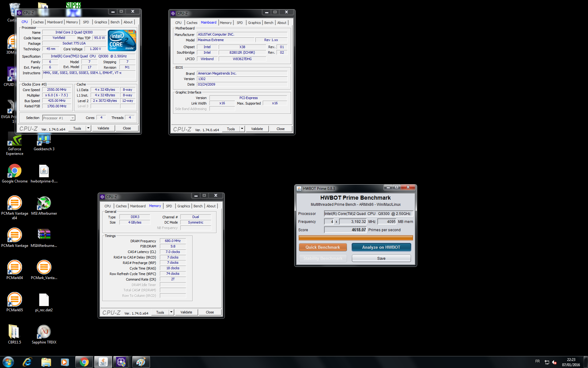Viewport: 588px width, 368px height.
Task: Open Windows Media Player taskbar icon
Action: click(65, 362)
